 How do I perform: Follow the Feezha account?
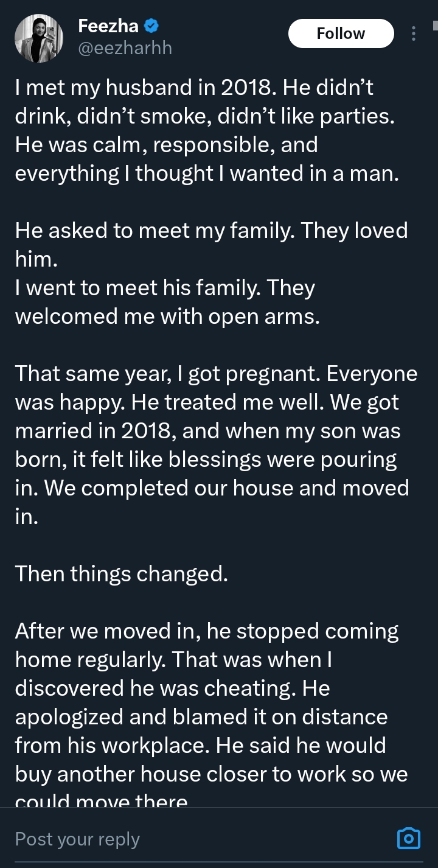pos(341,33)
